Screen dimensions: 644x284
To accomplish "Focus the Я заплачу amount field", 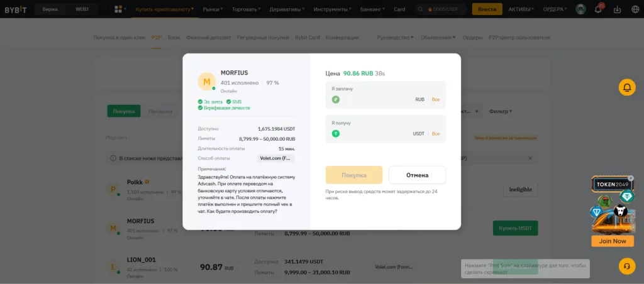I will click(386, 95).
